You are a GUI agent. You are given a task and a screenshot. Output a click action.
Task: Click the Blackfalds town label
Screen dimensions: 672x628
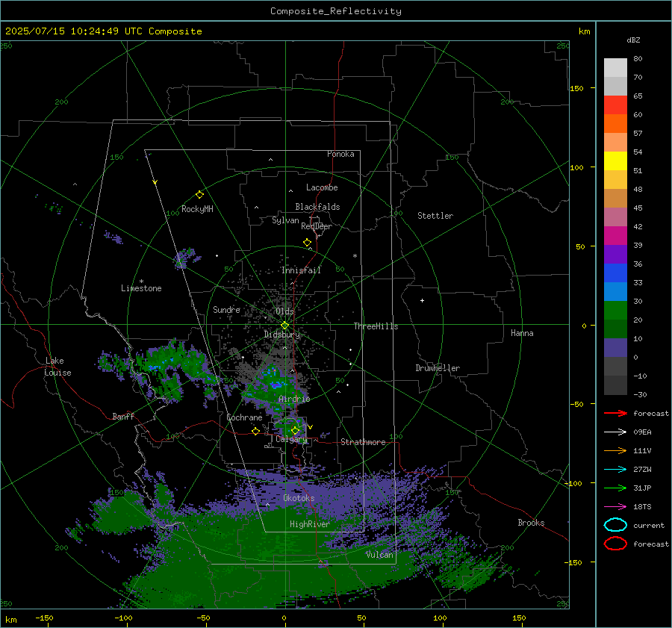317,207
